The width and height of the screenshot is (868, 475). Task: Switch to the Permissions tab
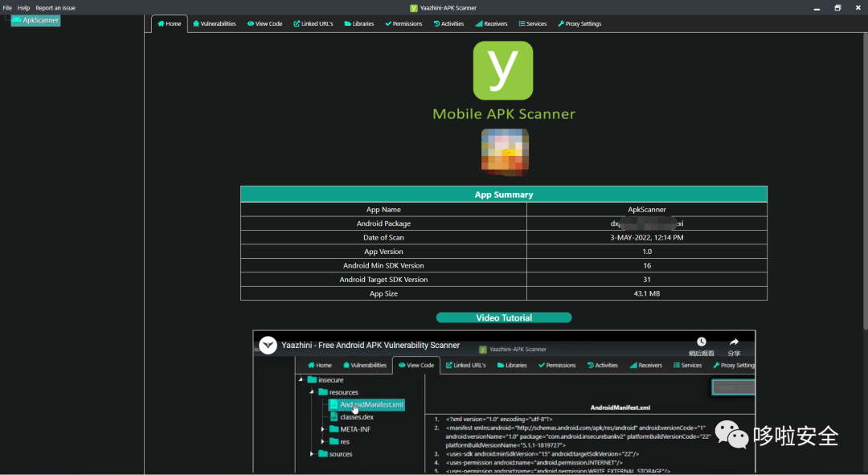pyautogui.click(x=403, y=24)
